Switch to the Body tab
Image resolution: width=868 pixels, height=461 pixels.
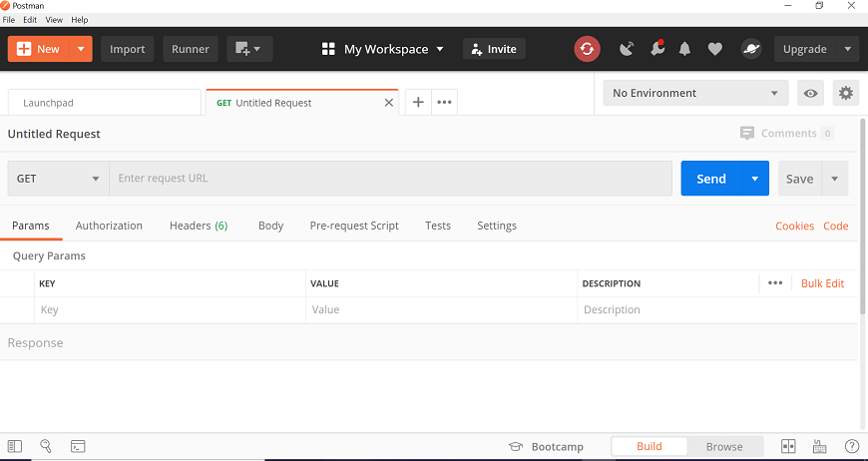270,226
